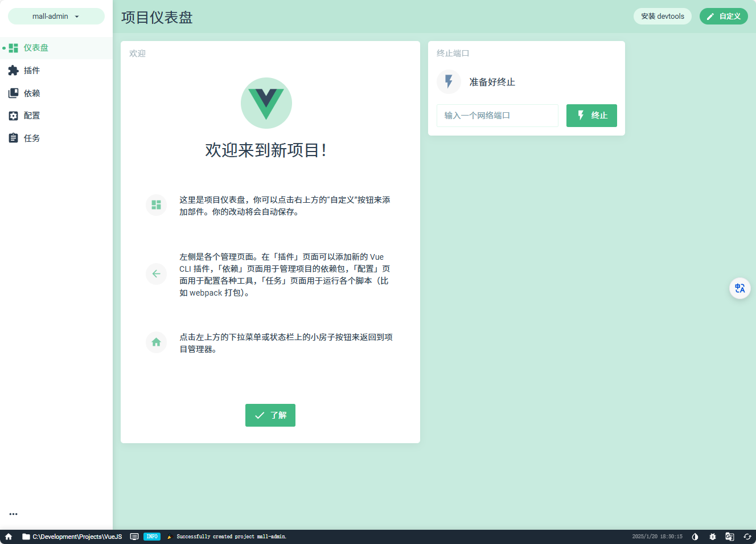Open the 任务 tasks page
Image resolution: width=756 pixels, height=544 pixels.
pyautogui.click(x=56, y=138)
